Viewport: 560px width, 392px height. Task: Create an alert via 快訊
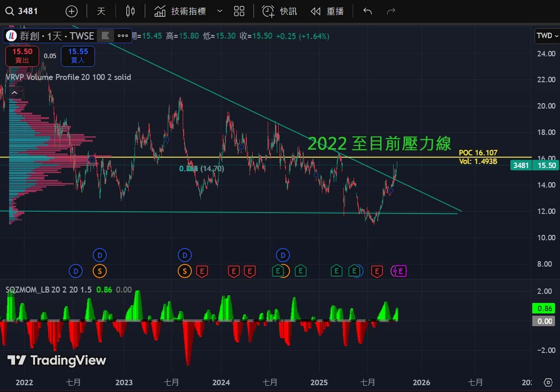click(x=280, y=11)
